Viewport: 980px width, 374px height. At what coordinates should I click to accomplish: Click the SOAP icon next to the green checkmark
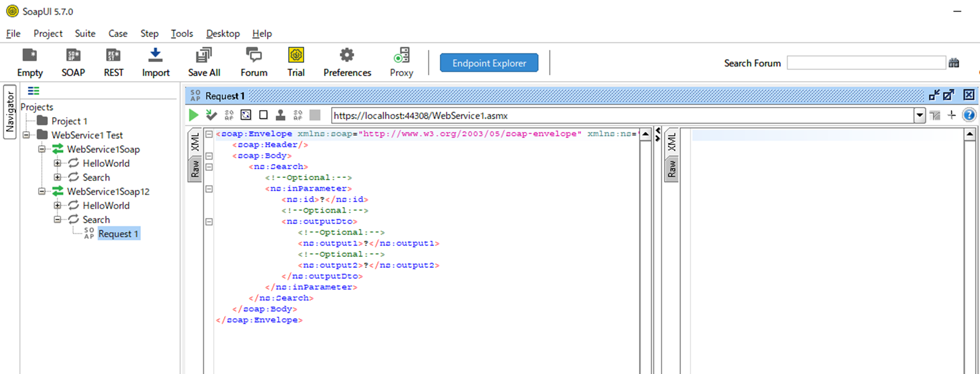coord(229,115)
